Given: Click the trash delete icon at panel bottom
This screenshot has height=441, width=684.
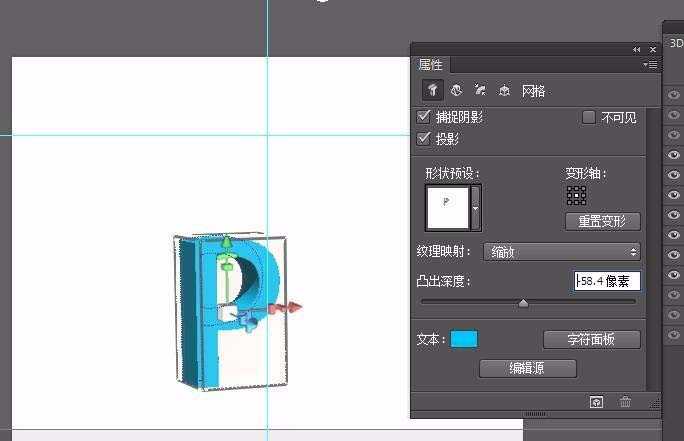Looking at the screenshot, I should 626,401.
